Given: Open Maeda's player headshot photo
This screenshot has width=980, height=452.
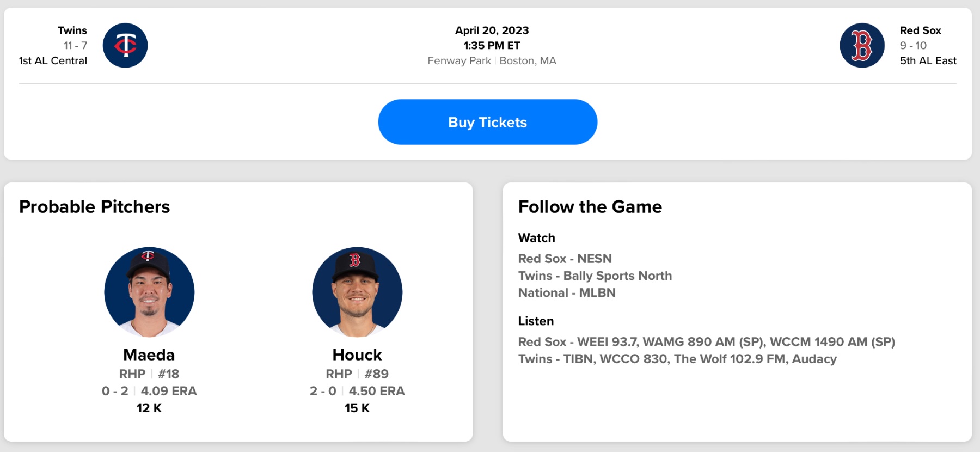Looking at the screenshot, I should coord(149,292).
